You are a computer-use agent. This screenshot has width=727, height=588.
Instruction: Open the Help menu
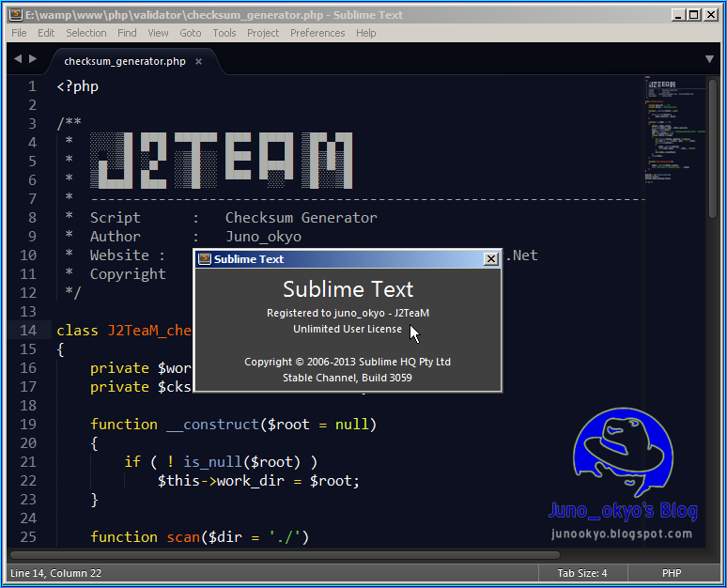pos(365,33)
